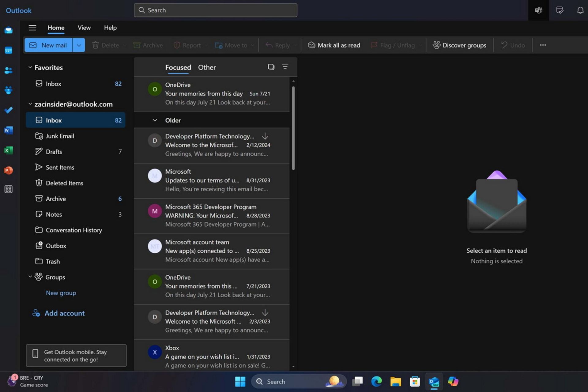Click the New mail button
The image size is (588, 392).
point(48,45)
